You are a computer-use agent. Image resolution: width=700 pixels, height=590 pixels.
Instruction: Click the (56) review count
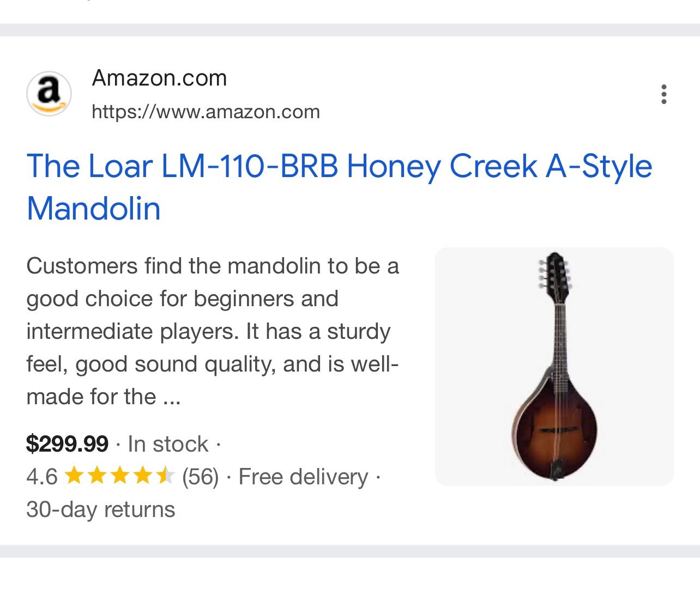pyautogui.click(x=200, y=477)
